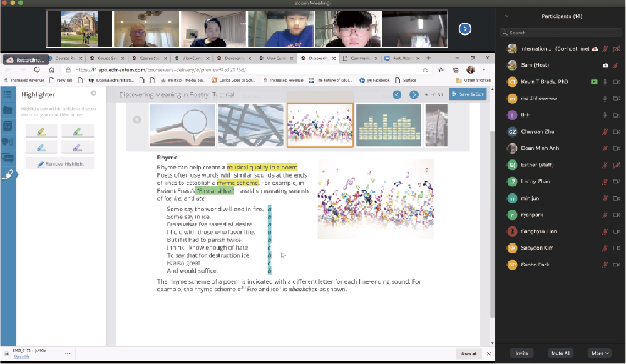
Task: Open the More dropdown in participants panel
Action: [600, 353]
